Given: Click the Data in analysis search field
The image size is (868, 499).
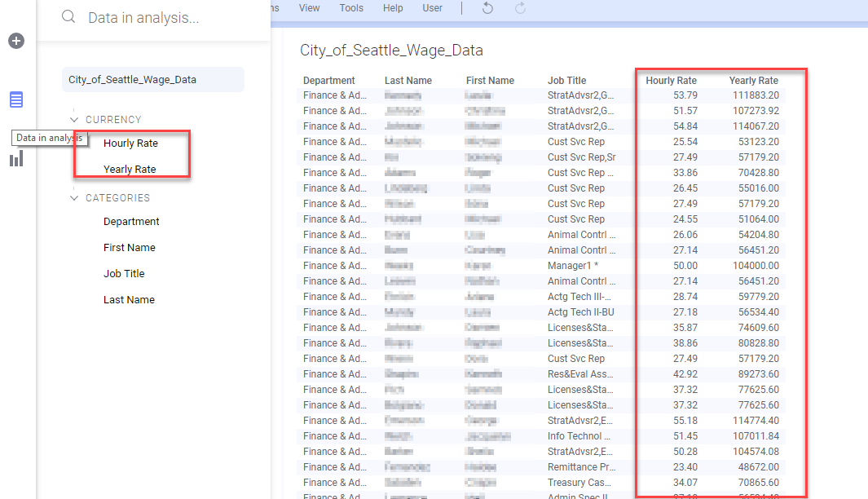Looking at the screenshot, I should [163, 18].
